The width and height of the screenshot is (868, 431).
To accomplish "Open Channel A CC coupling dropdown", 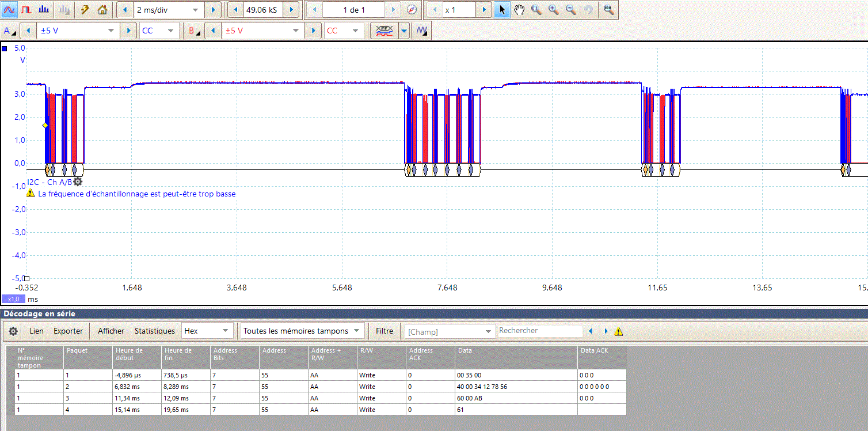I will coord(159,31).
